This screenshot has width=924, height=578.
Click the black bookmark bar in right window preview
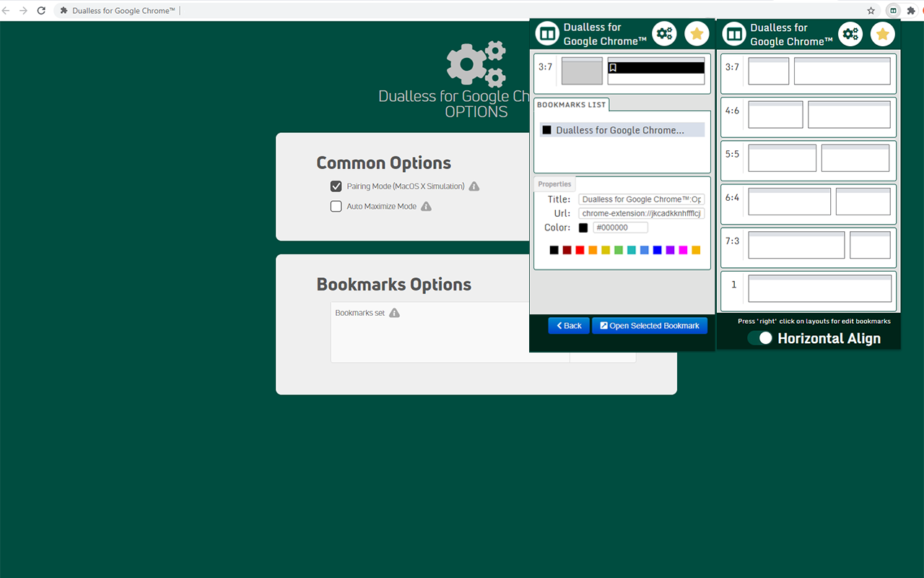(x=656, y=68)
